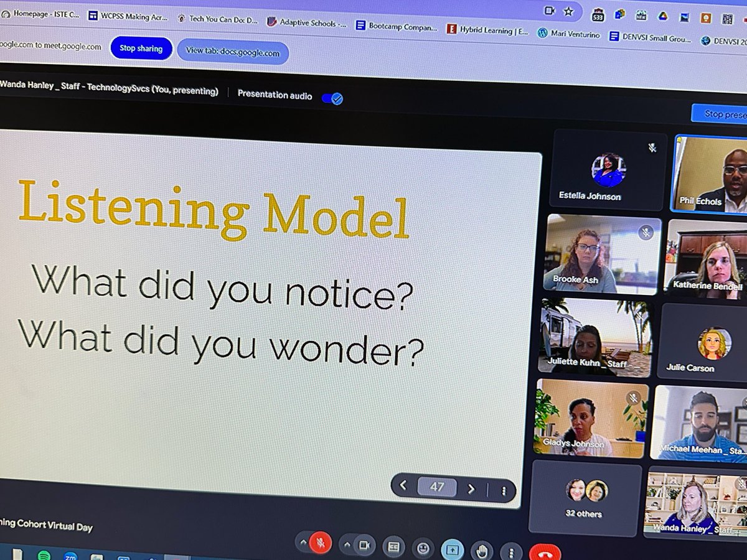The height and width of the screenshot is (560, 747).
Task: Open the emoji reactions button
Action: point(423,548)
